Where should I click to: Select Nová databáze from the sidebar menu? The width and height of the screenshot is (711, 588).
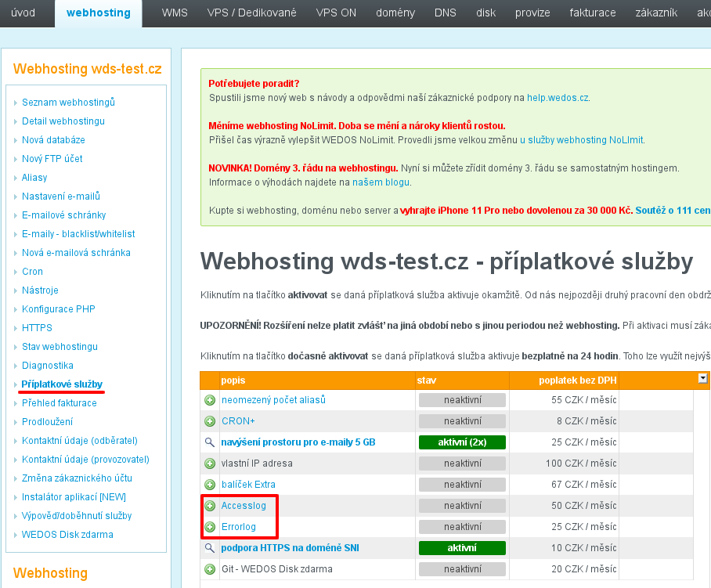click(x=53, y=140)
